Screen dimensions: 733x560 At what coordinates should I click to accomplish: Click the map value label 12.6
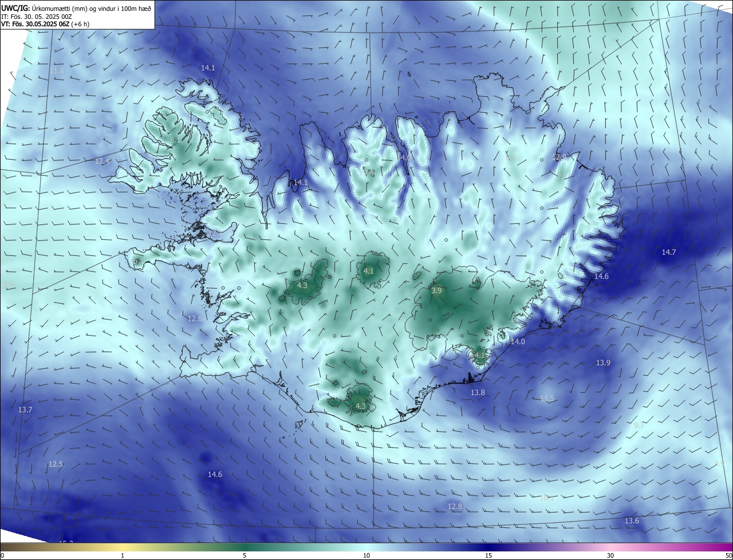coord(195,318)
